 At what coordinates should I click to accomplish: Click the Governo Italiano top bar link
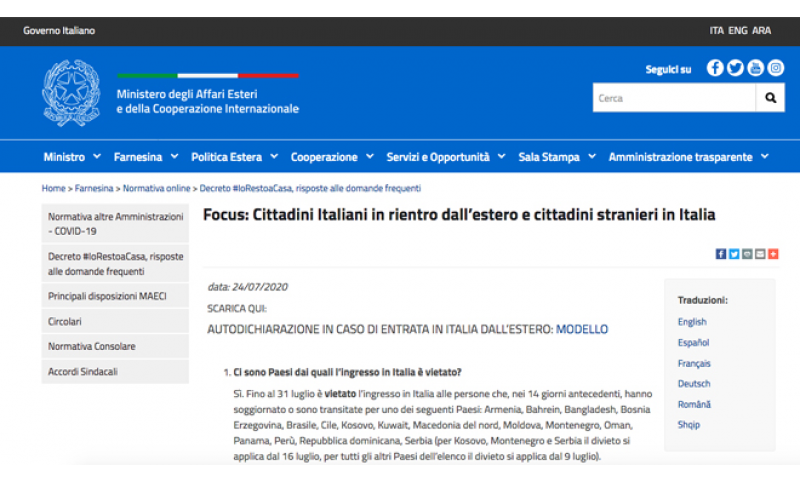(x=59, y=31)
